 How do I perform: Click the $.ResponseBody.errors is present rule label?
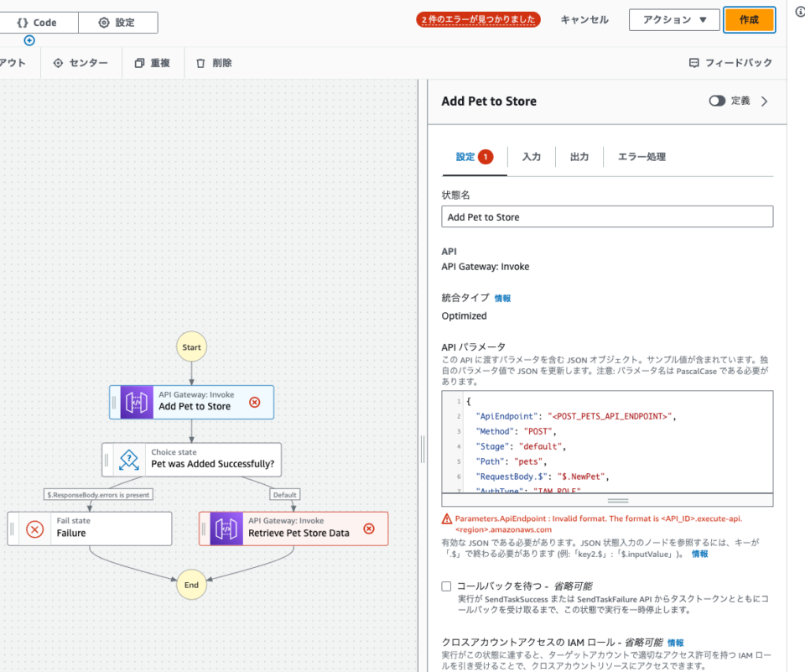tap(98, 495)
